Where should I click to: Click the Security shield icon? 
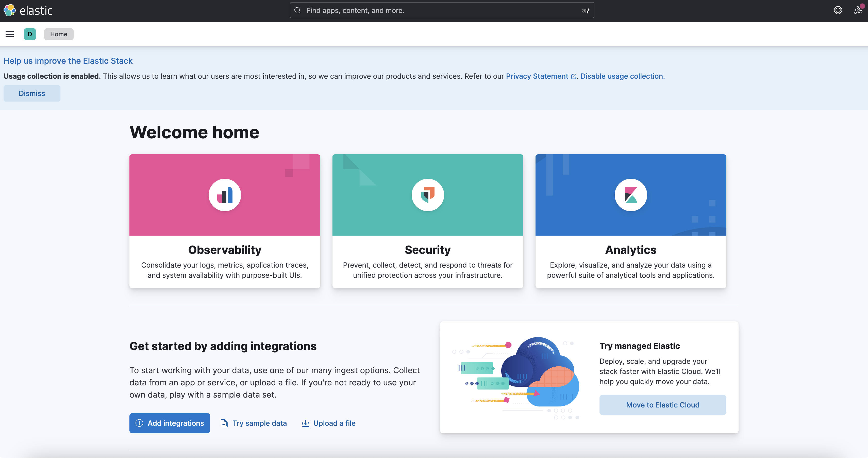coord(428,195)
